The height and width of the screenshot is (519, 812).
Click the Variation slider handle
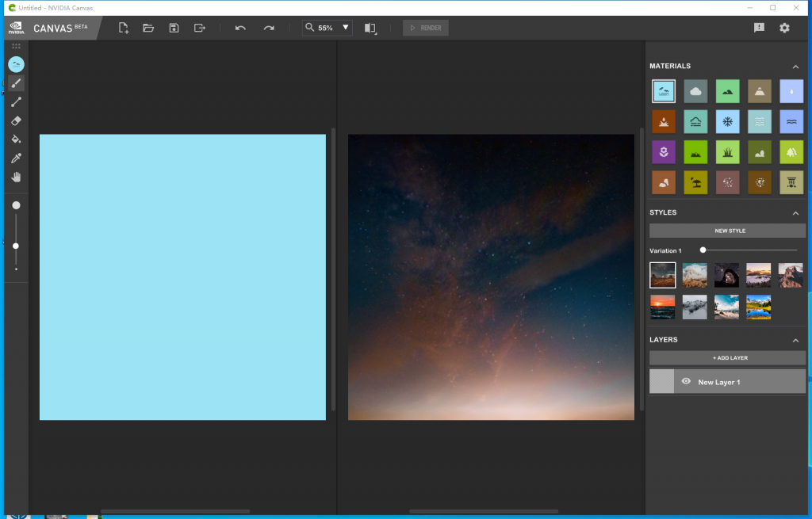click(x=703, y=250)
